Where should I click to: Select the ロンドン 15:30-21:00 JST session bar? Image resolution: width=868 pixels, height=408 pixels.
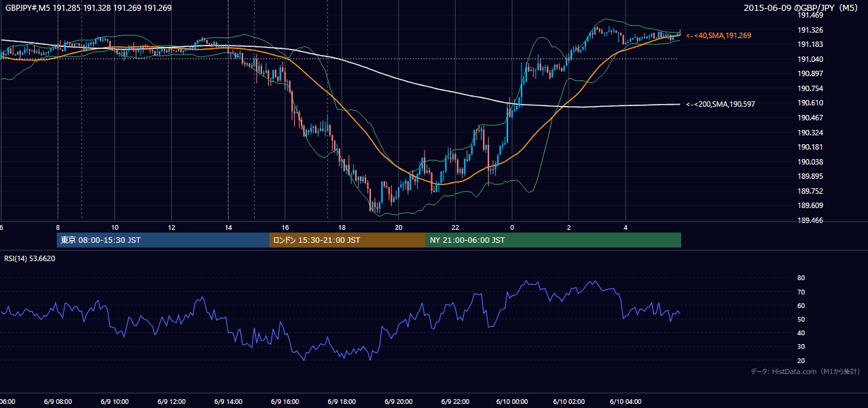click(348, 240)
